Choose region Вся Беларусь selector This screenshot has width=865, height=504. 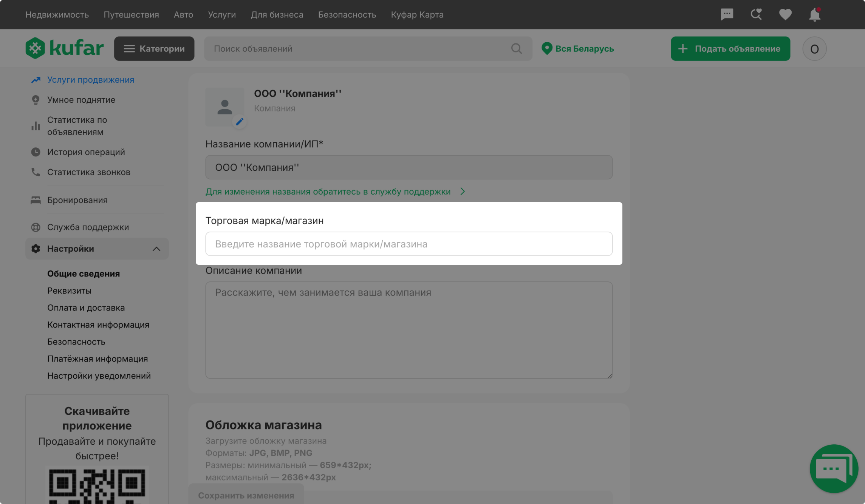pyautogui.click(x=577, y=48)
